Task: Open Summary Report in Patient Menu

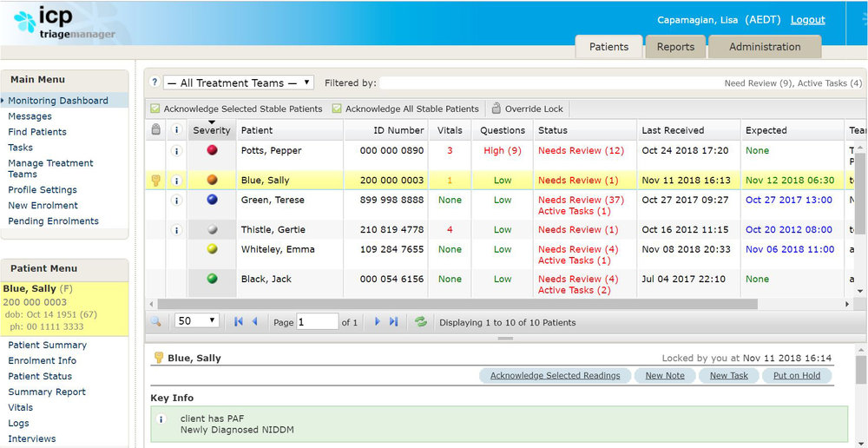Action: (x=47, y=392)
